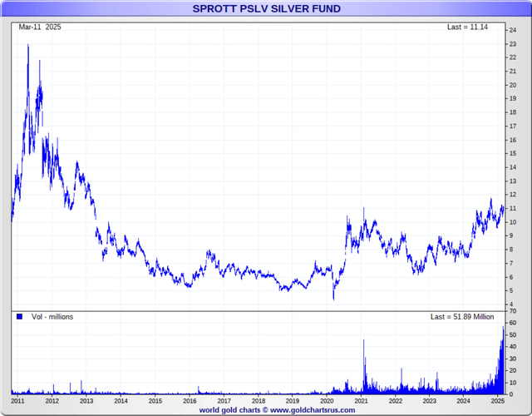Click the 5 price axis value
The width and height of the screenshot is (532, 416).
[511, 290]
